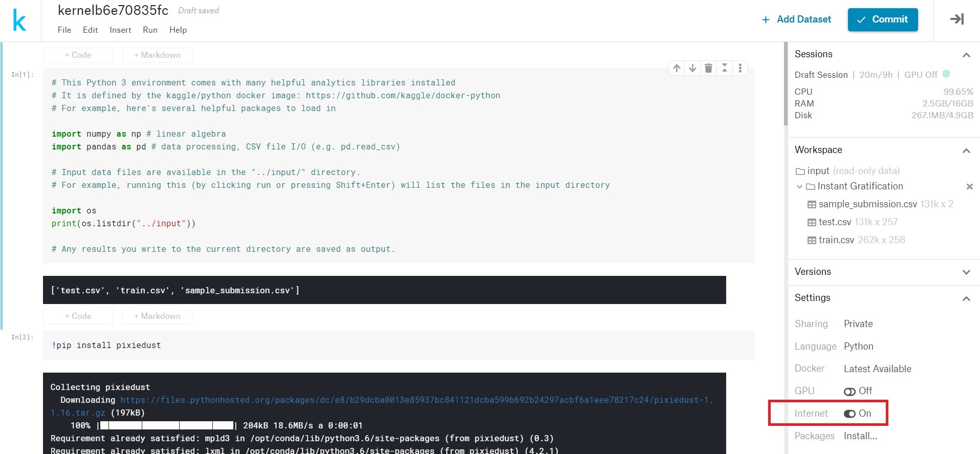Select test.csv in the workspace
Image resolution: width=980 pixels, height=454 pixels.
coord(835,223)
